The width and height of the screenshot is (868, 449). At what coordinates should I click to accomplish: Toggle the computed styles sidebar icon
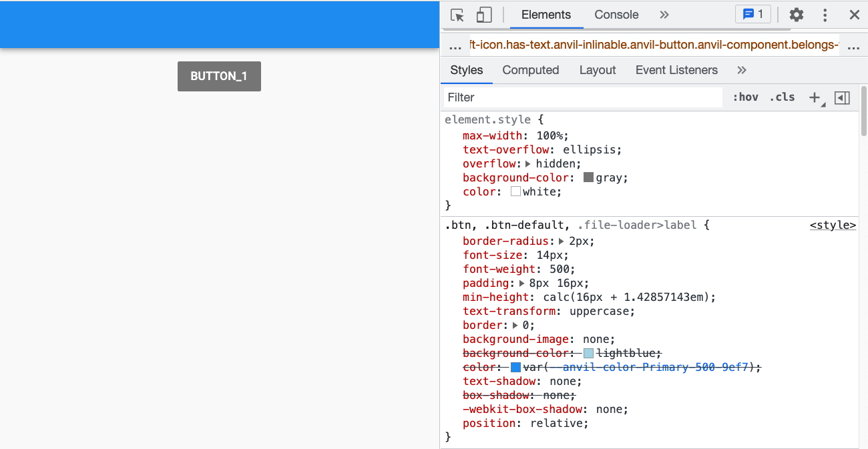point(843,97)
